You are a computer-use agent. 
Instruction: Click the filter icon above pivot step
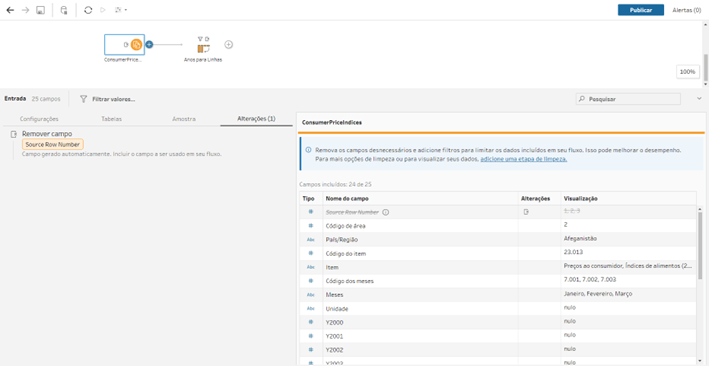pyautogui.click(x=201, y=38)
